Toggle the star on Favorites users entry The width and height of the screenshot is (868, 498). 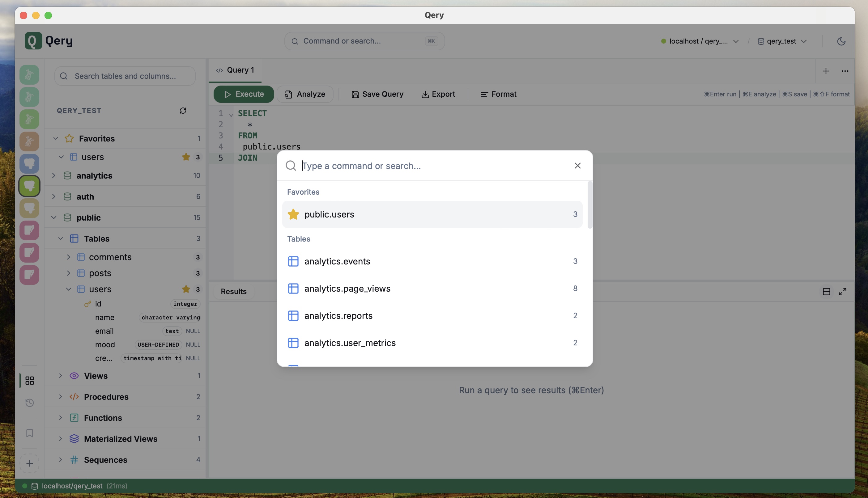pos(186,157)
